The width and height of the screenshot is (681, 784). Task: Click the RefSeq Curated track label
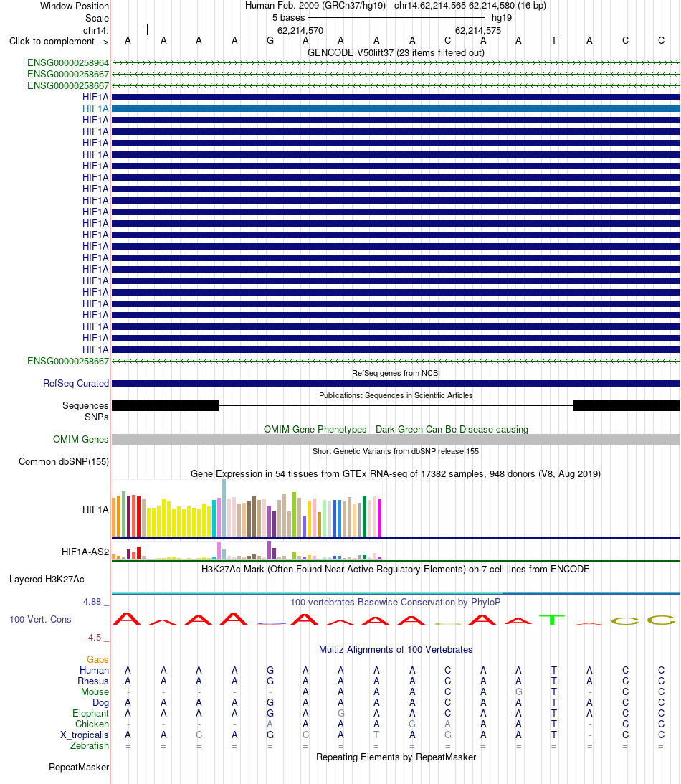coord(76,384)
